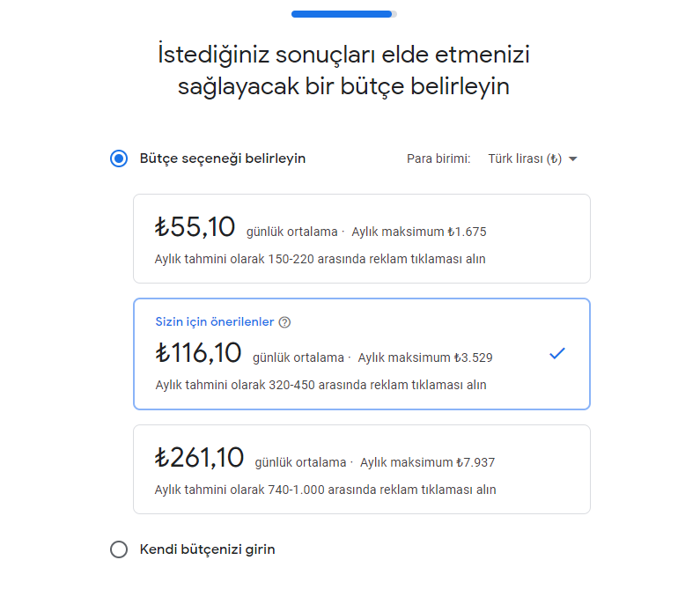Screen dimensions: 700x597
Task: Click the Aylık maksimum ₺3.529 text
Action: tap(425, 357)
